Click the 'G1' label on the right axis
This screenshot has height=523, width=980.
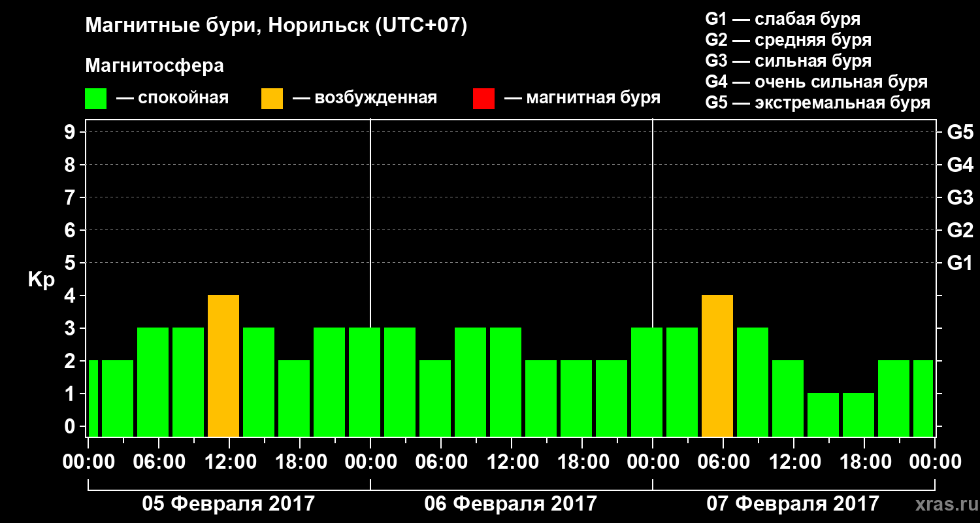point(960,263)
